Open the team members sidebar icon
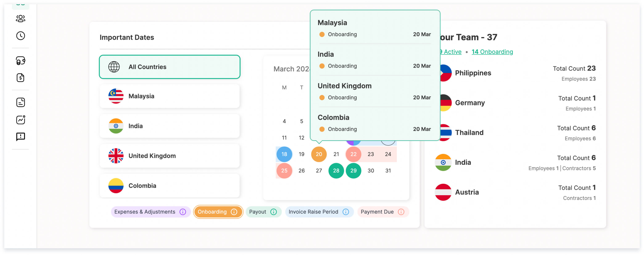Image resolution: width=644 pixels, height=255 pixels. tap(21, 19)
